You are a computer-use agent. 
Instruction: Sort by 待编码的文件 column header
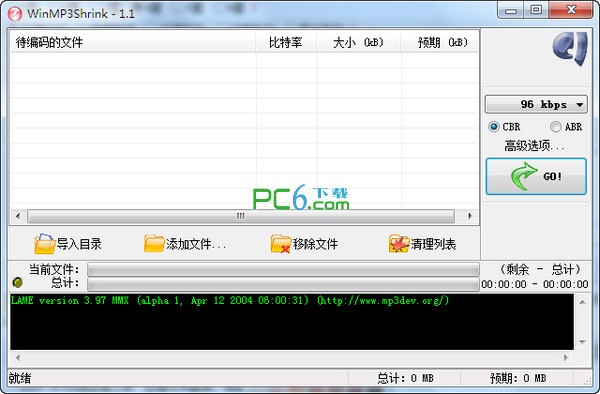click(133, 42)
